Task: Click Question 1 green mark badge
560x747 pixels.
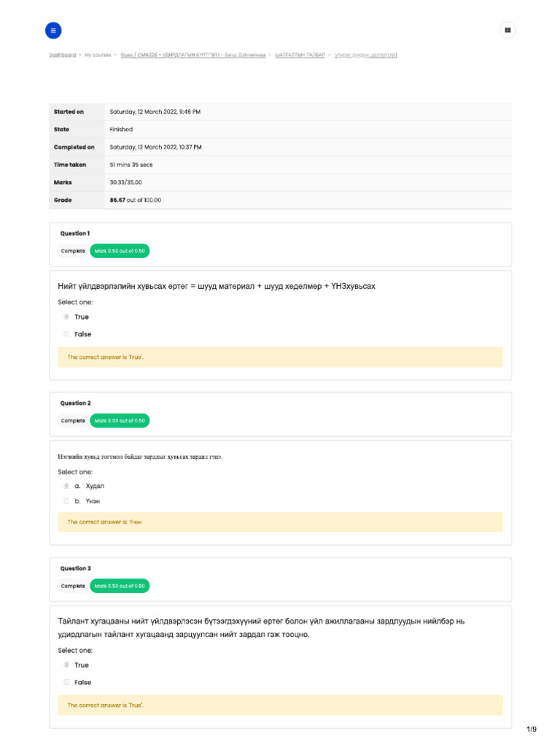Action: click(119, 251)
